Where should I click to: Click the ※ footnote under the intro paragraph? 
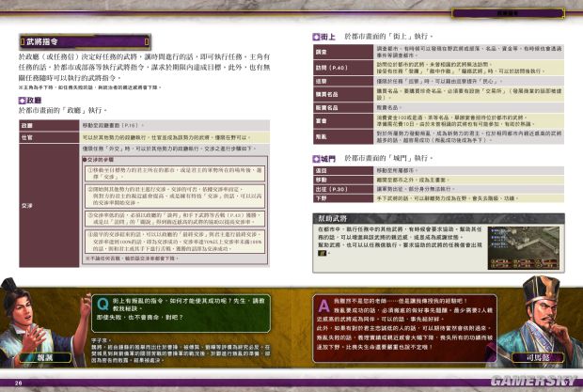[x=90, y=87]
